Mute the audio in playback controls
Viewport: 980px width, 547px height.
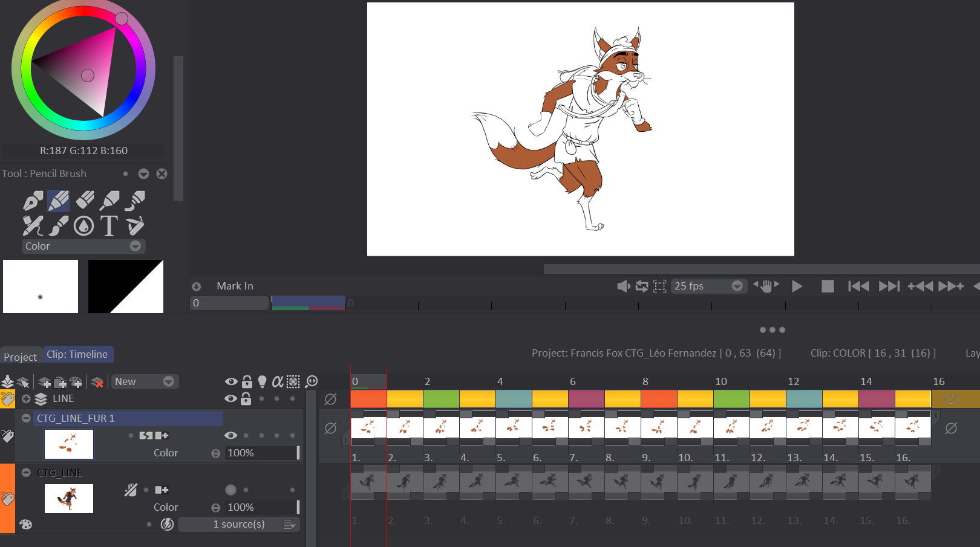coord(623,286)
